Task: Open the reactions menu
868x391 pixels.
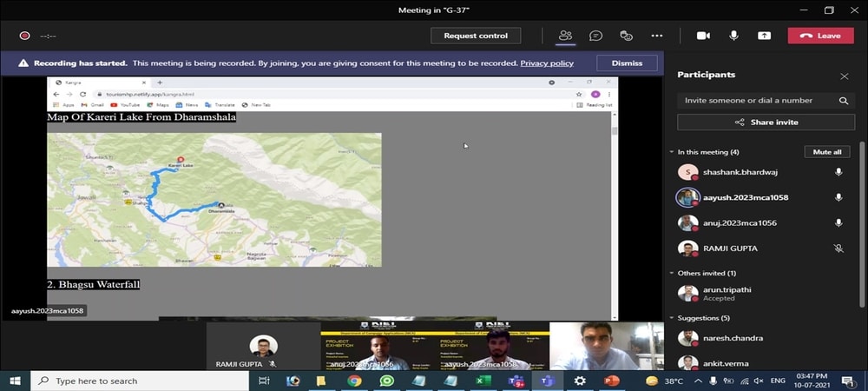Action: tap(626, 36)
